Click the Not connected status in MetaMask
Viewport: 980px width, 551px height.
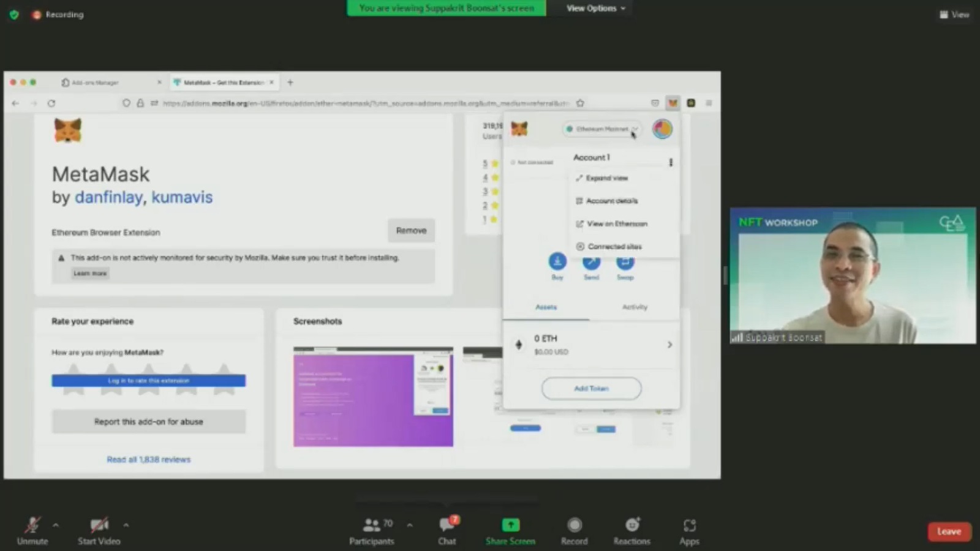(532, 162)
